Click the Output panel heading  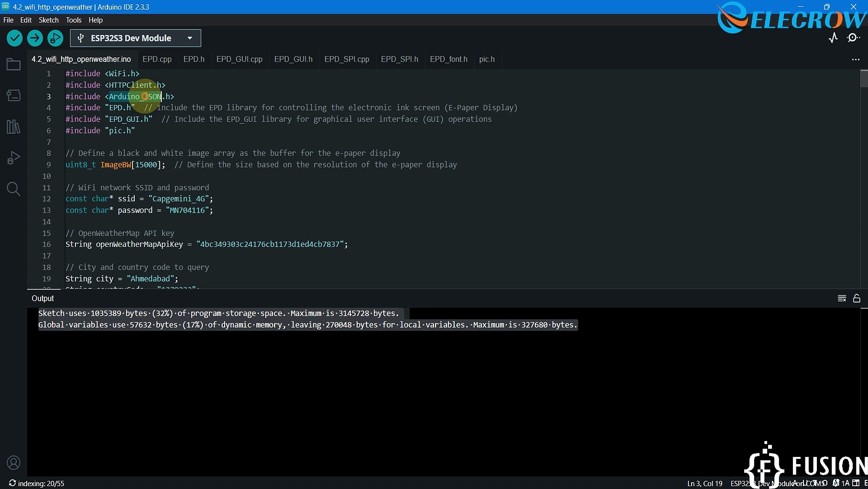click(x=43, y=298)
